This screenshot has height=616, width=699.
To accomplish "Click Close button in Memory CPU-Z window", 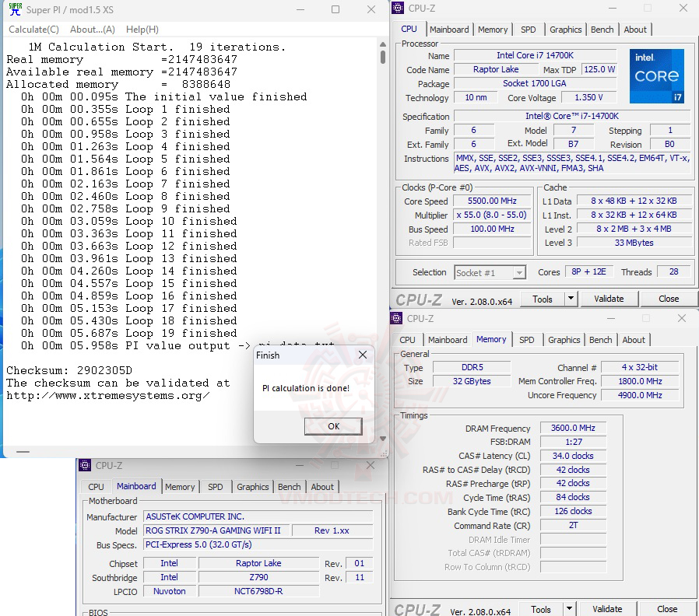I will click(667, 609).
